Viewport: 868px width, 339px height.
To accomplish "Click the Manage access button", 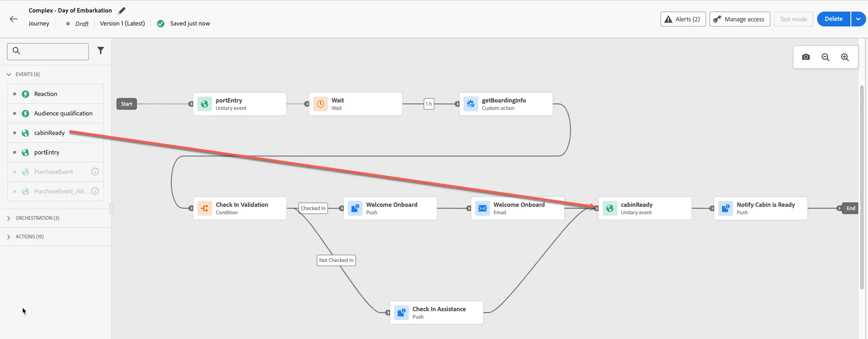I will (740, 19).
